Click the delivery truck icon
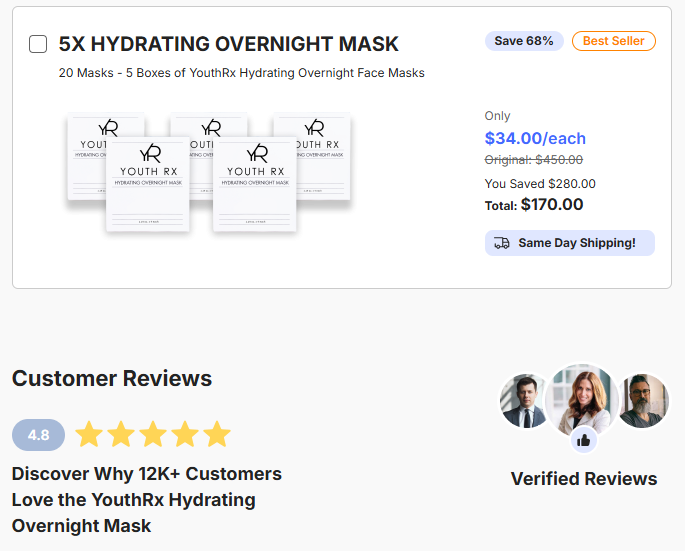The height and width of the screenshot is (551, 685). pos(502,243)
